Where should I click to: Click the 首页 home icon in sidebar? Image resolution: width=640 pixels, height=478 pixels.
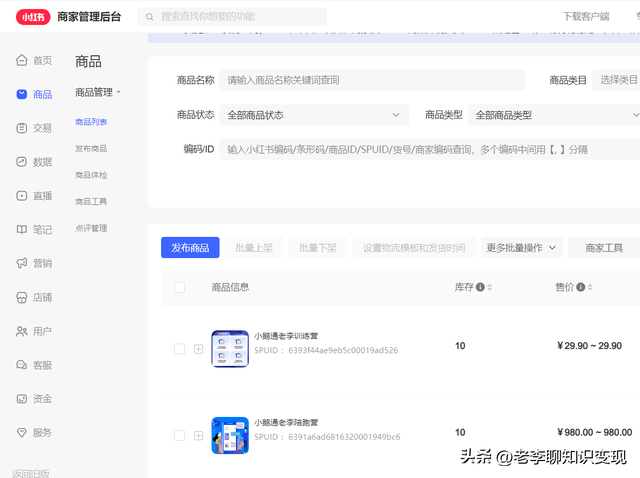point(22,60)
